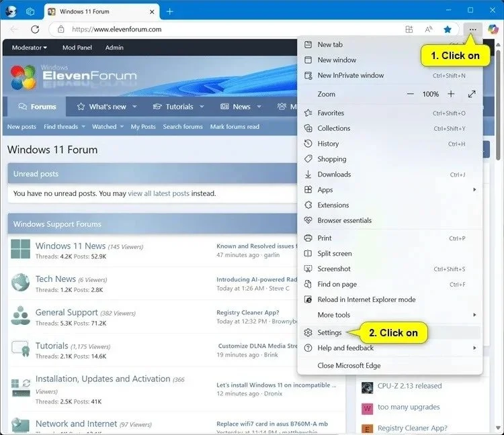The height and width of the screenshot is (435, 504).
Task: Open the Network and Internet forum
Action: 76,424
